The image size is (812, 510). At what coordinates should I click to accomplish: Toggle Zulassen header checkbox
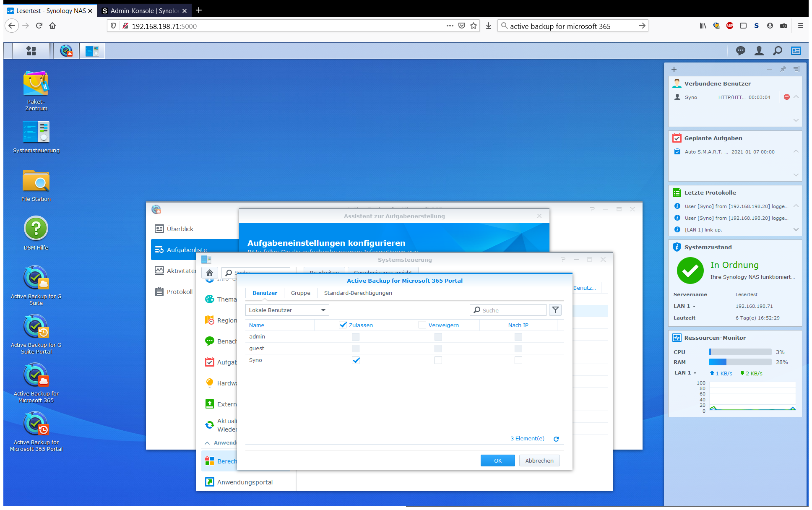[343, 325]
